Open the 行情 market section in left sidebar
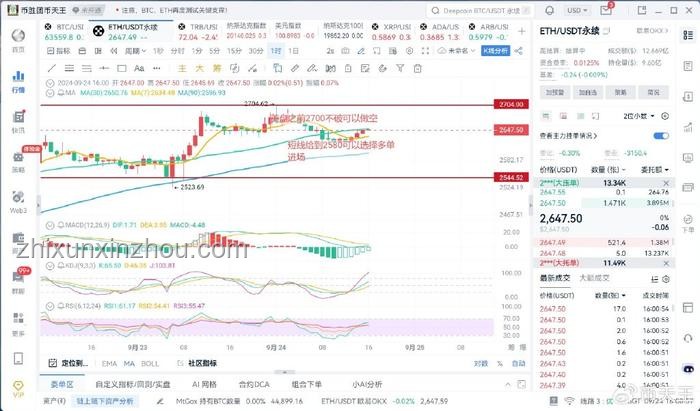 [18, 81]
